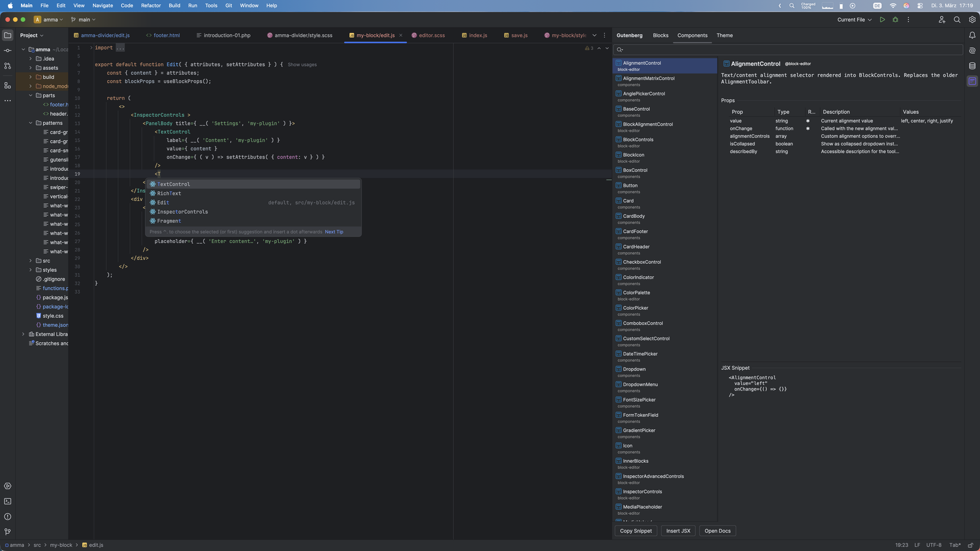Viewport: 980px width, 551px height.
Task: Open the Terminal tool window
Action: pyautogui.click(x=7, y=501)
